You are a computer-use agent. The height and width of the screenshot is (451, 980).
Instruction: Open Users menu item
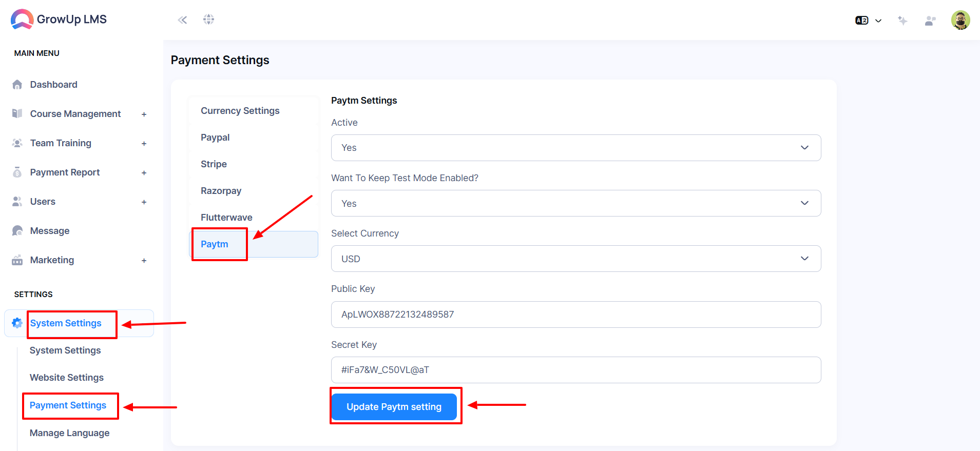[x=43, y=202]
